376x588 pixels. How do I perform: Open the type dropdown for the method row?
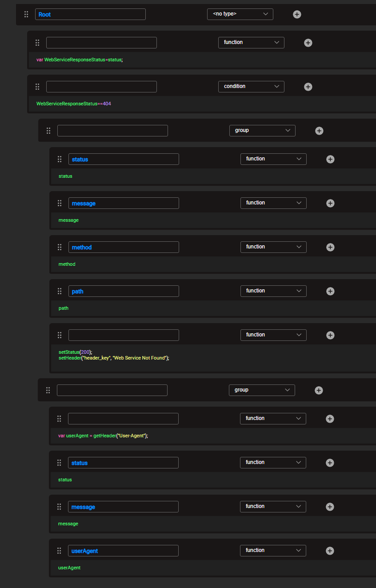[x=273, y=247]
